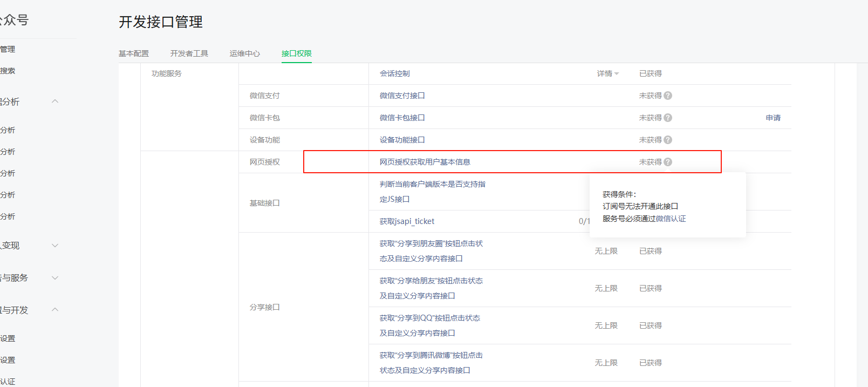Click the 获得条件 tooltip heading

point(619,194)
